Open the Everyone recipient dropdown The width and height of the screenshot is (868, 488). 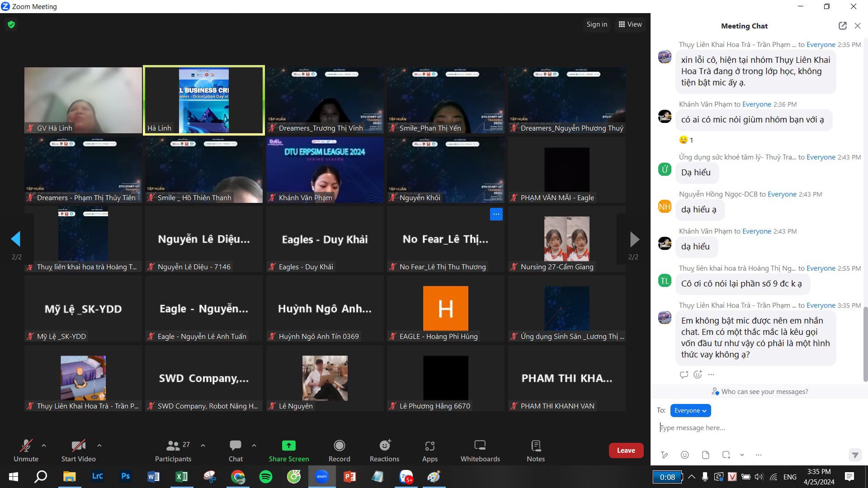(690, 410)
